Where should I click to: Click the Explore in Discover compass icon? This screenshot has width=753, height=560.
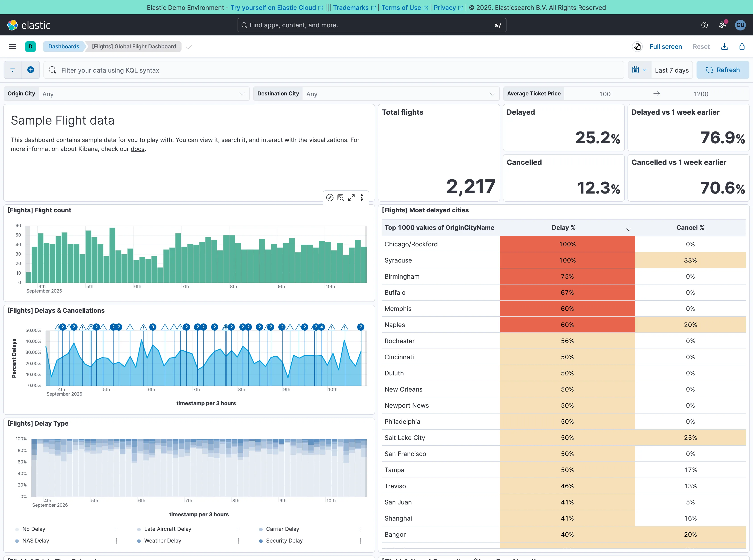coord(330,198)
